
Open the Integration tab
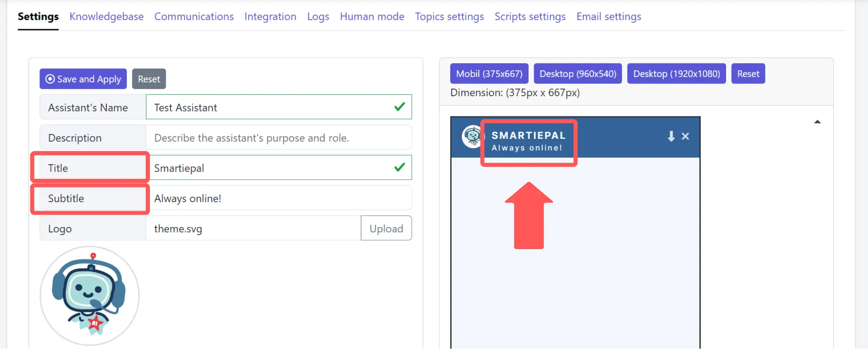pos(270,16)
